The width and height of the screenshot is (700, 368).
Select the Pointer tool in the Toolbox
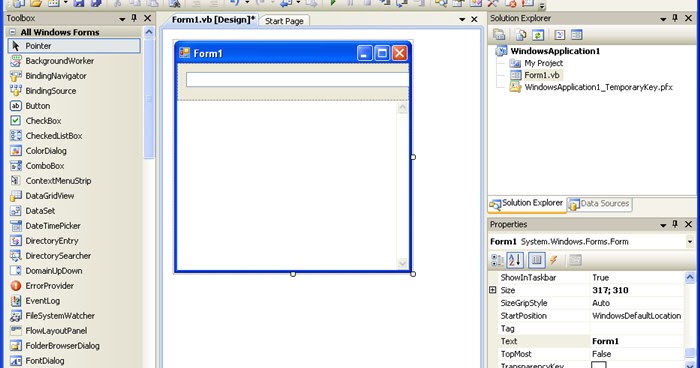pos(74,46)
